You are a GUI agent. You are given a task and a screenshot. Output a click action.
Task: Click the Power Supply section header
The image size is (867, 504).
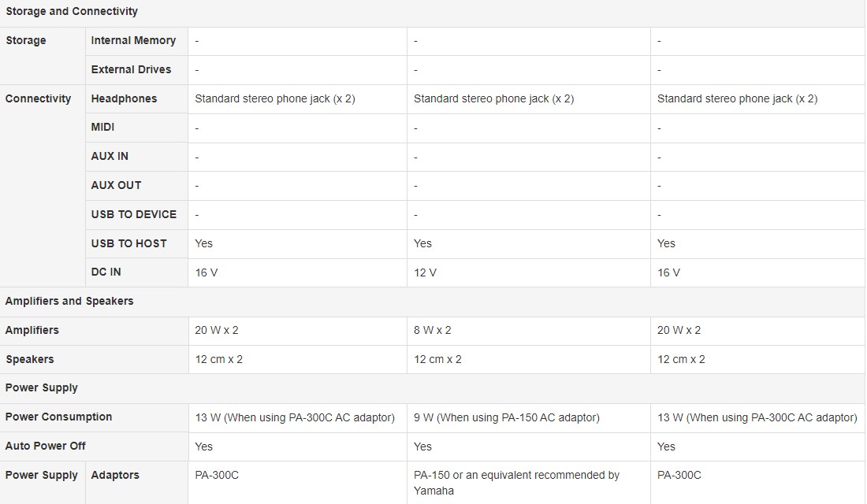(42, 388)
